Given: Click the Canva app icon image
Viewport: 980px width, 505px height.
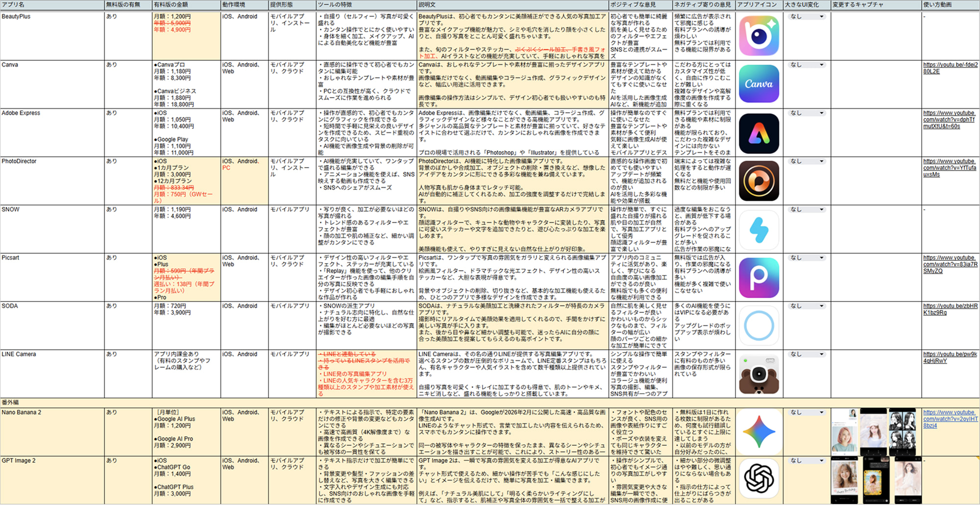Looking at the screenshot, I should click(x=759, y=84).
